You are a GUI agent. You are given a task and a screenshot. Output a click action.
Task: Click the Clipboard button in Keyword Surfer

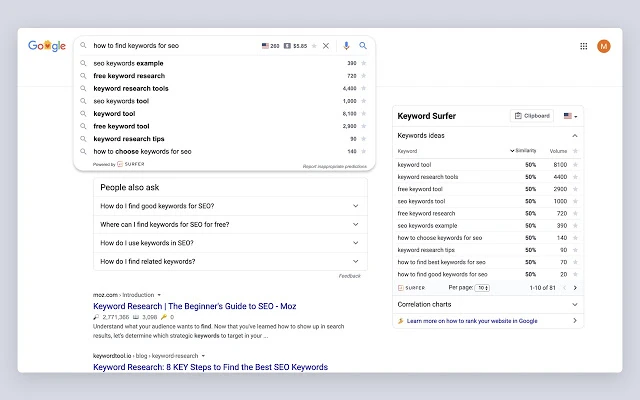[532, 116]
